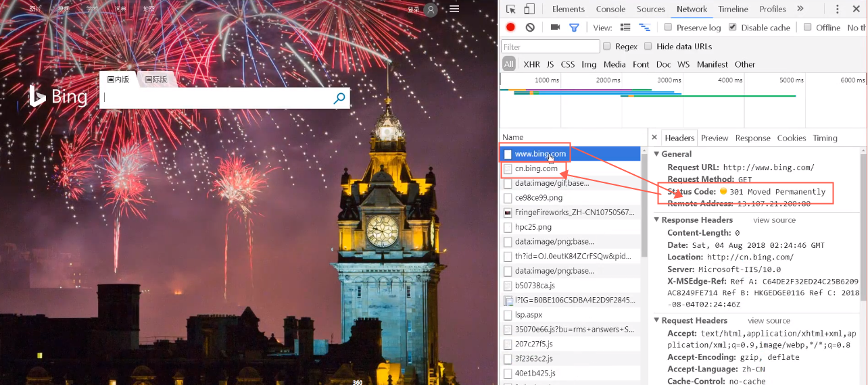
Task: Open the Cookies tab of the request
Action: click(792, 138)
